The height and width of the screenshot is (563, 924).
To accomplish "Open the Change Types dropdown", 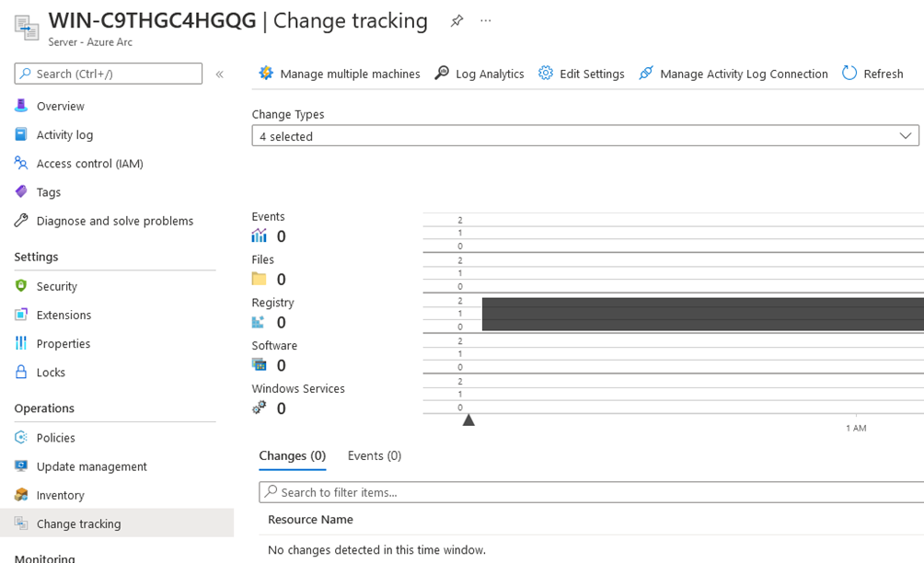I will (585, 135).
